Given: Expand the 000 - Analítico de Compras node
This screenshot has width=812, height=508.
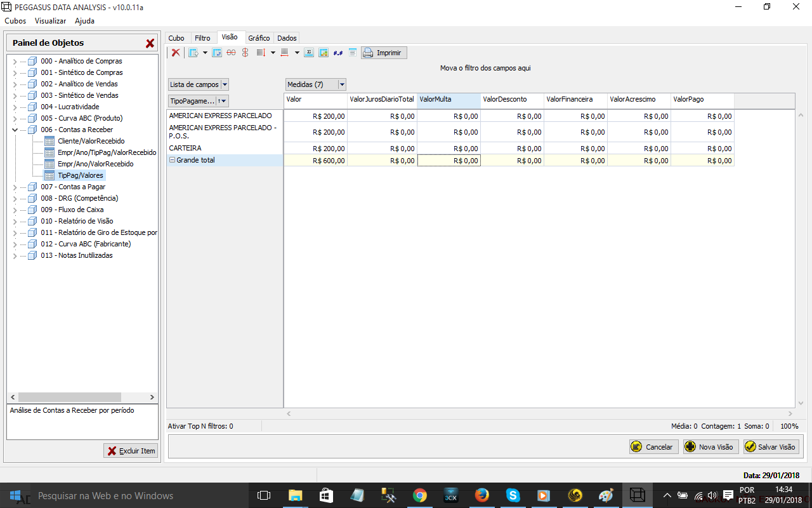Looking at the screenshot, I should click(15, 61).
